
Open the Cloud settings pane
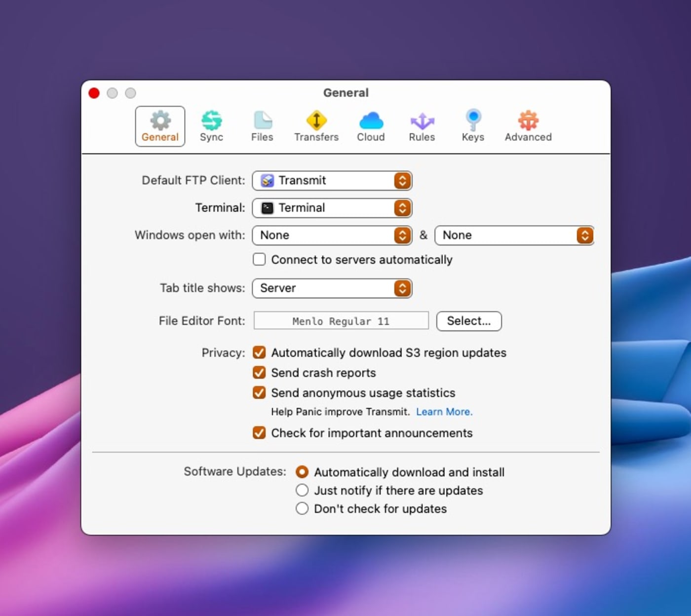(x=371, y=126)
